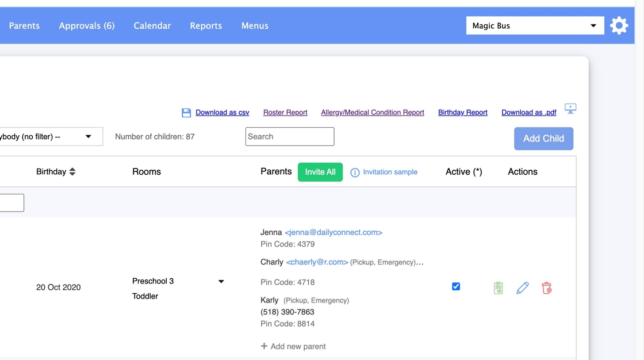
Task: Click the red trash delete icon
Action: (547, 288)
